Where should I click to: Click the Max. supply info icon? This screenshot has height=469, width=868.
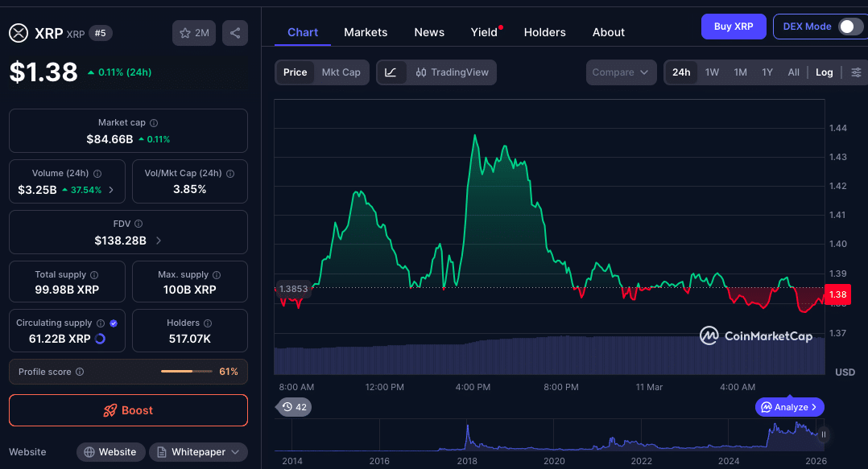217,275
